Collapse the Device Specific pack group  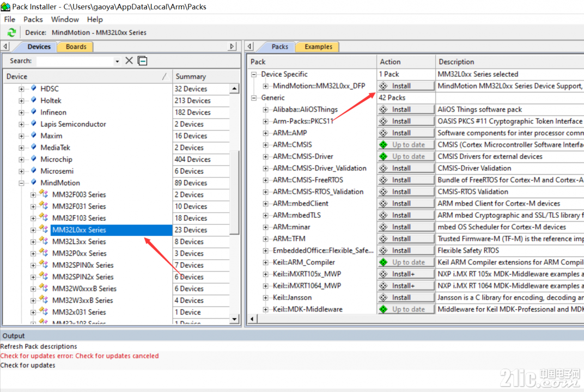point(254,75)
